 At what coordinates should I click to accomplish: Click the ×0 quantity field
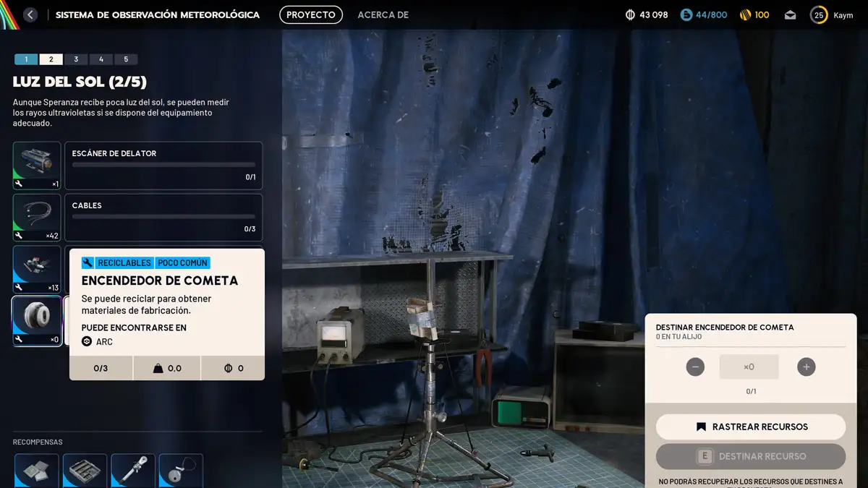[x=749, y=367]
